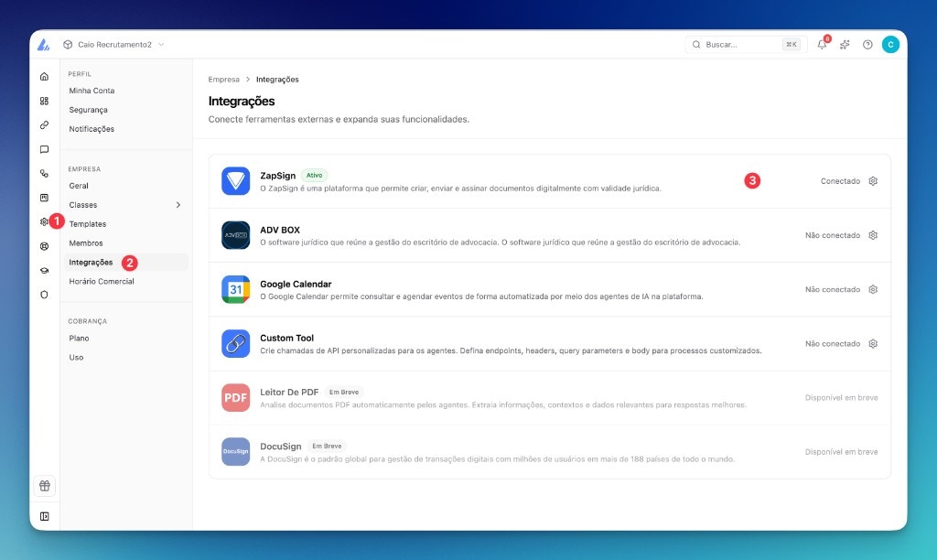Open ZapSign integration settings gear
The image size is (937, 560).
coord(872,181)
